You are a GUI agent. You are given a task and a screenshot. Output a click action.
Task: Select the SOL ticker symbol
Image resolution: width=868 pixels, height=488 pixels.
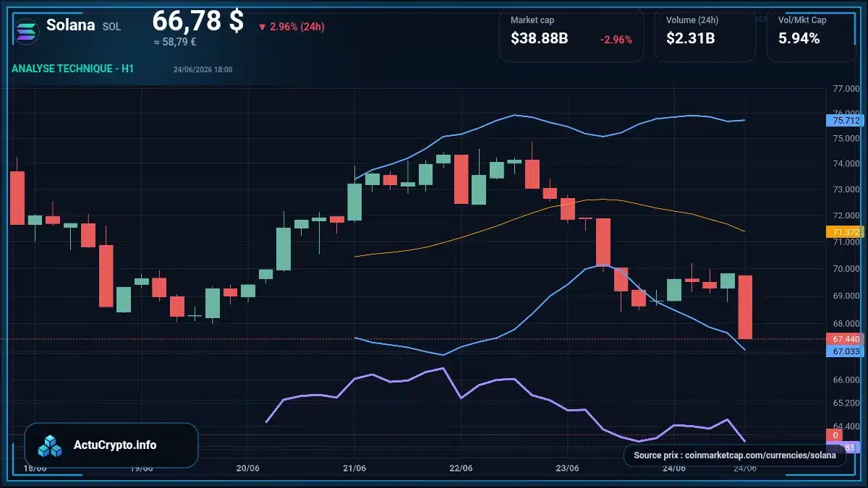pos(111,27)
